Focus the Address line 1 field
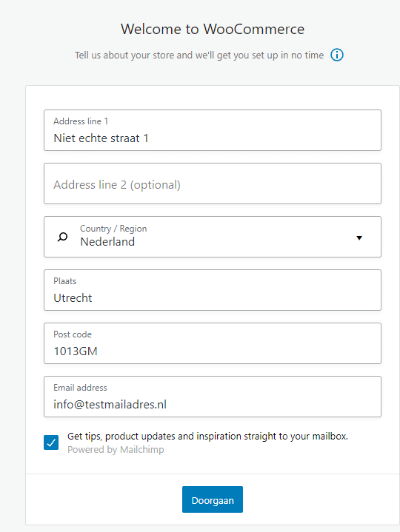 pyautogui.click(x=213, y=130)
